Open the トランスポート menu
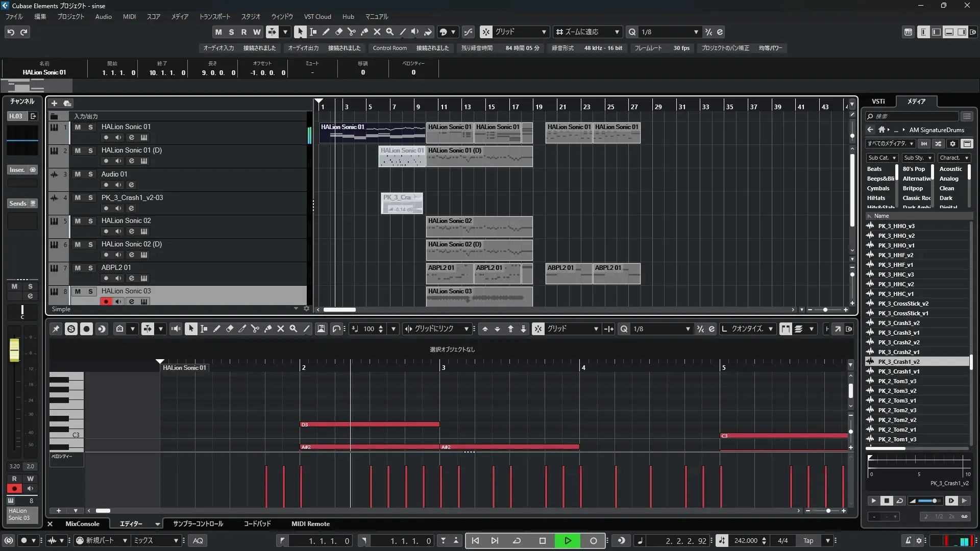Screen dimensions: 980x551 click(x=214, y=16)
